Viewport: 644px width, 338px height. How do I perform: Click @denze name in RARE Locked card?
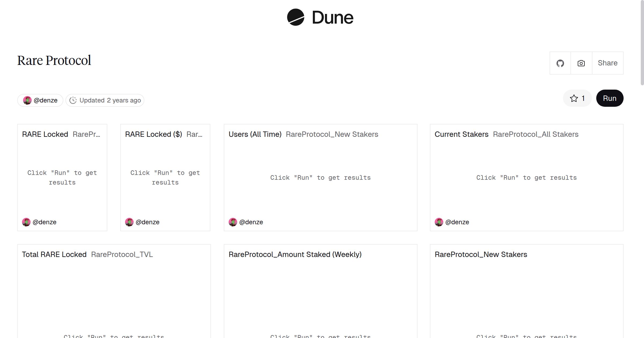(x=45, y=222)
